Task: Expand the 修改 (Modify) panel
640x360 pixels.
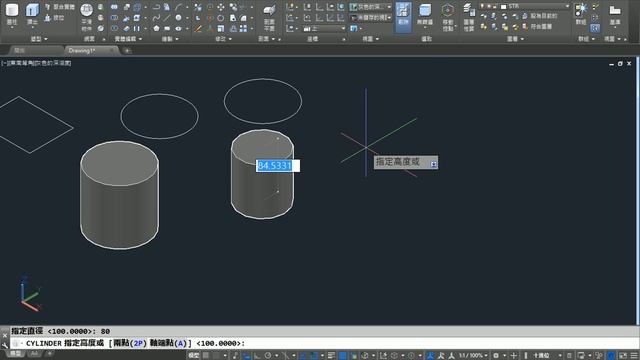Action: point(223,39)
